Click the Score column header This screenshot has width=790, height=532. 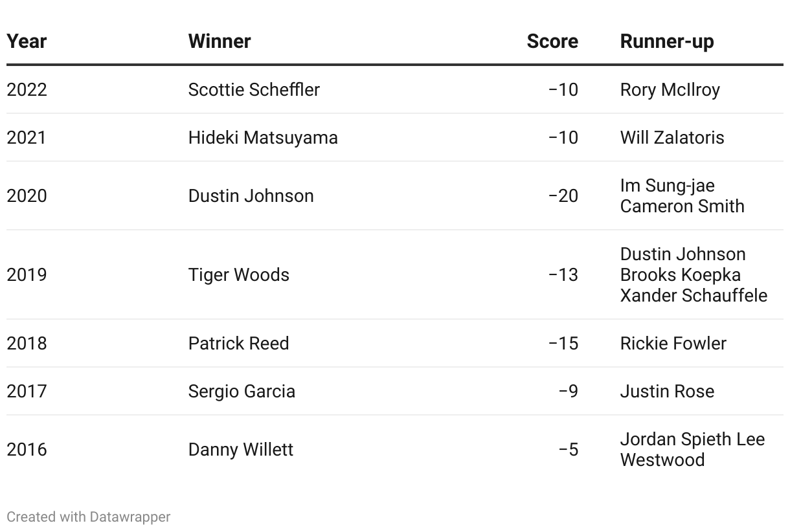click(552, 41)
